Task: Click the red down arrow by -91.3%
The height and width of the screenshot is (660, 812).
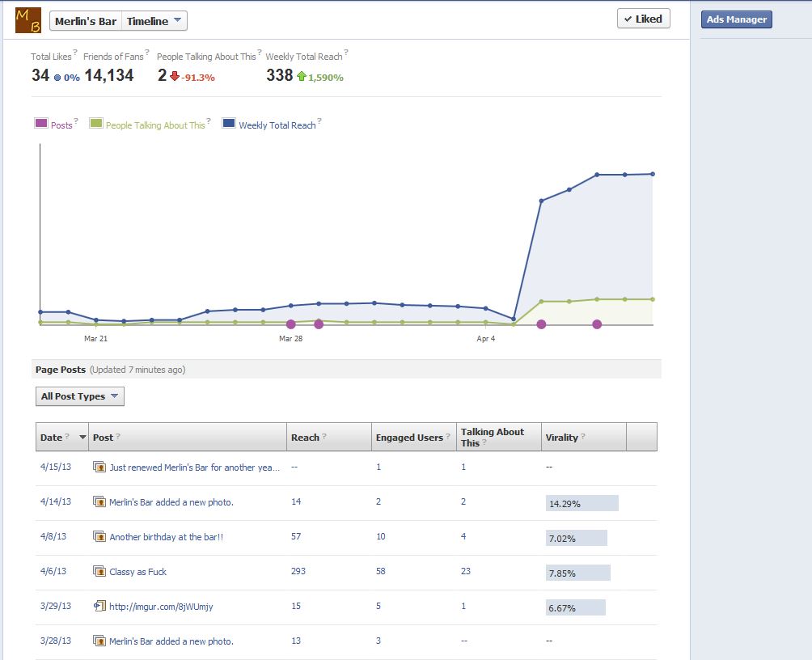Action: (175, 76)
